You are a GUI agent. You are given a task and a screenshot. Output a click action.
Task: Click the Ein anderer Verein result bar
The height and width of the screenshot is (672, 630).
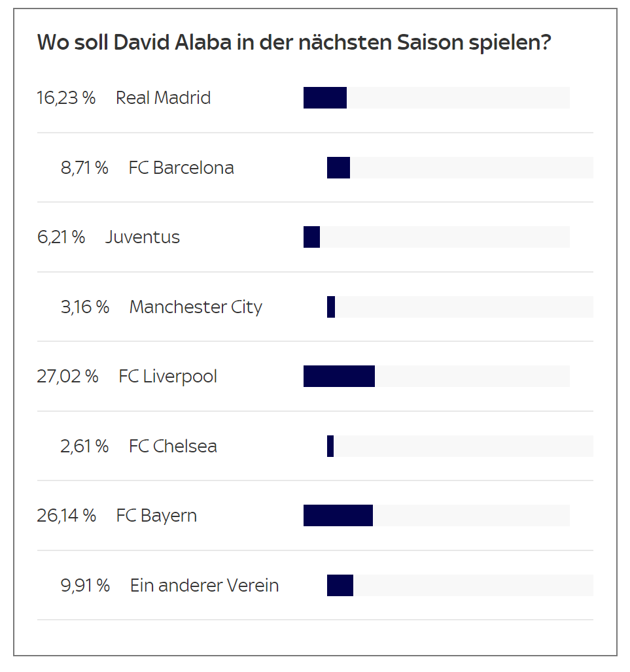click(460, 586)
